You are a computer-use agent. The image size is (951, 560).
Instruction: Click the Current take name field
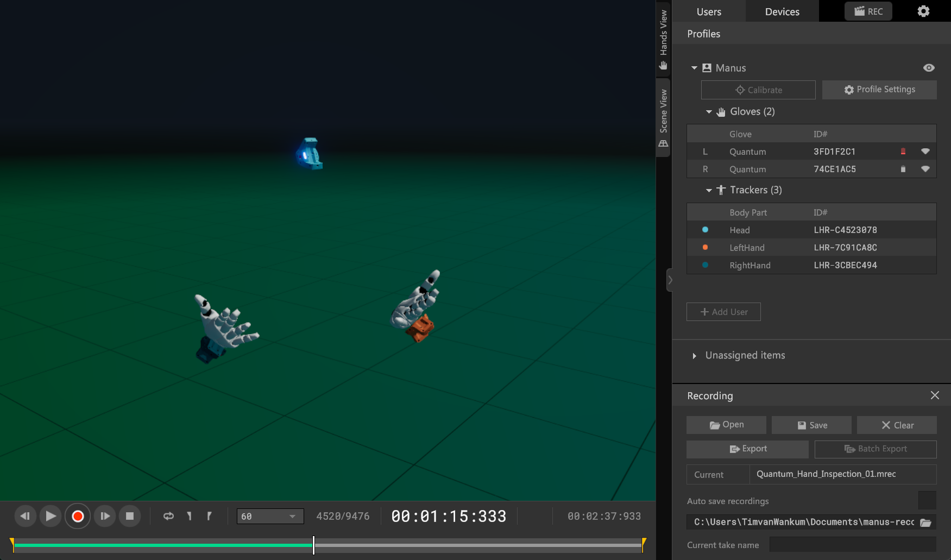pos(852,545)
